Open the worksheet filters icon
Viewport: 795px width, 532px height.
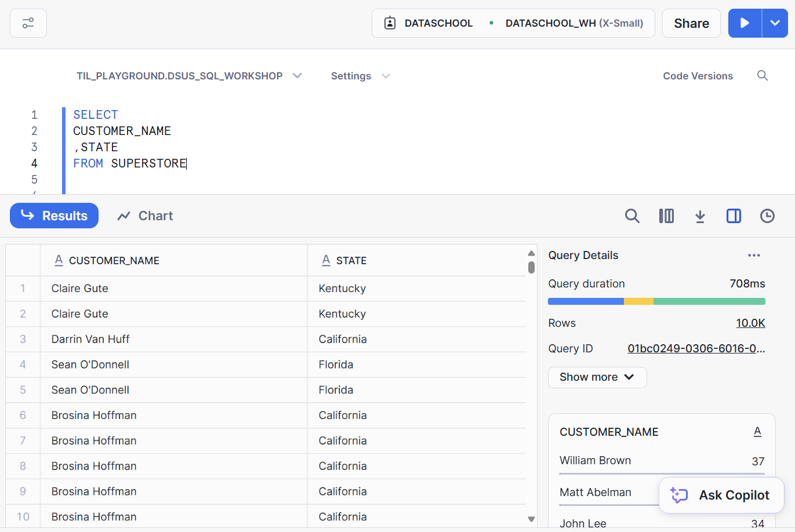click(x=28, y=23)
